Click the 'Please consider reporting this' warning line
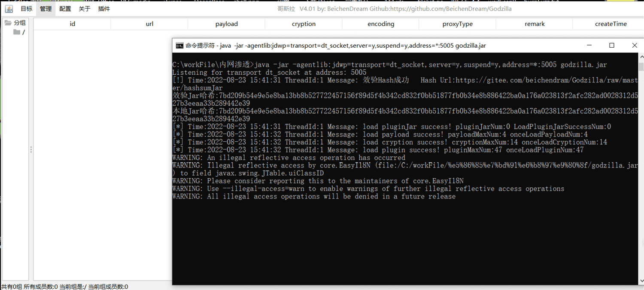Viewport: 644px width, 290px height. (x=318, y=181)
